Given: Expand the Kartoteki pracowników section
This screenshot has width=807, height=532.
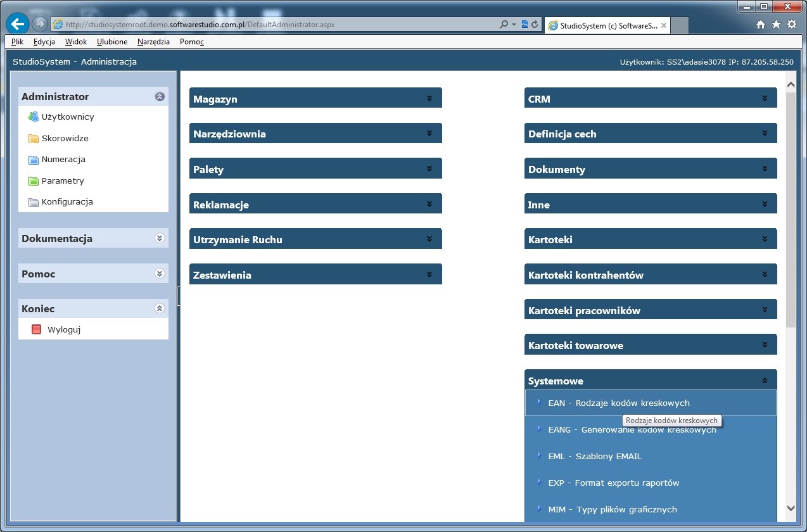Looking at the screenshot, I should click(765, 310).
